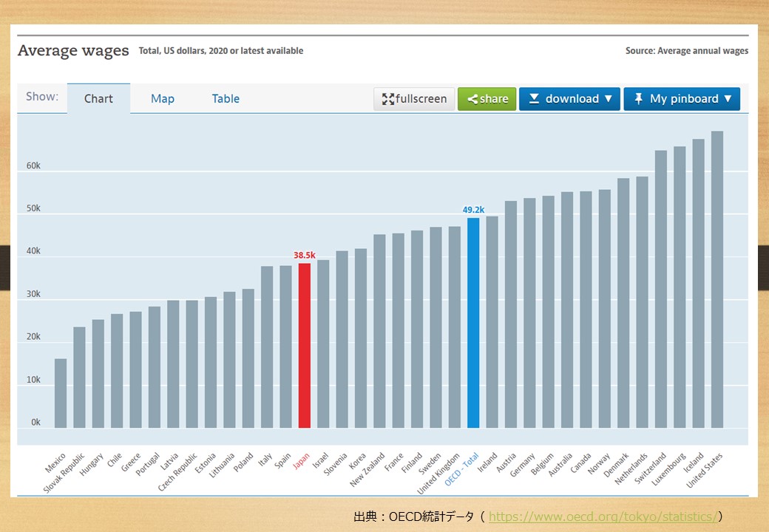This screenshot has height=532, width=769.
Task: Click the pin icon in My pinboard
Action: coord(638,99)
